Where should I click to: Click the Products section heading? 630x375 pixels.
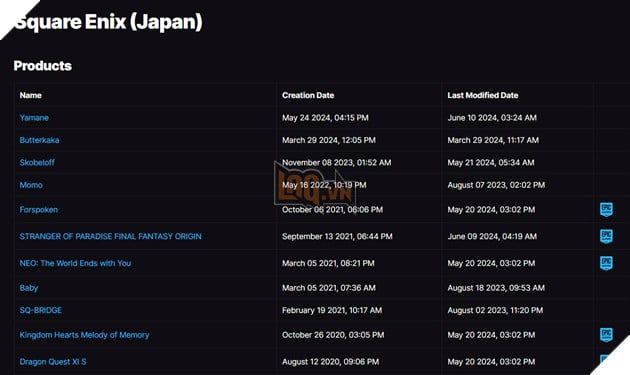click(x=43, y=66)
